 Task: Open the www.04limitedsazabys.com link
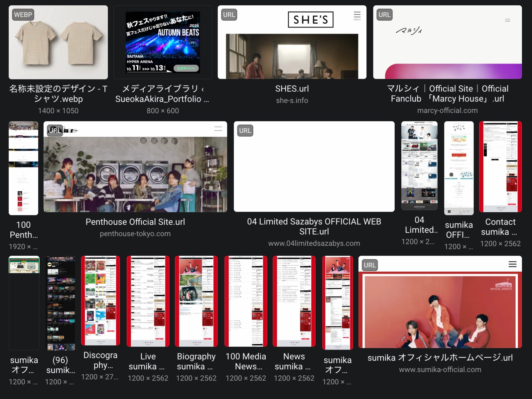coord(315,243)
